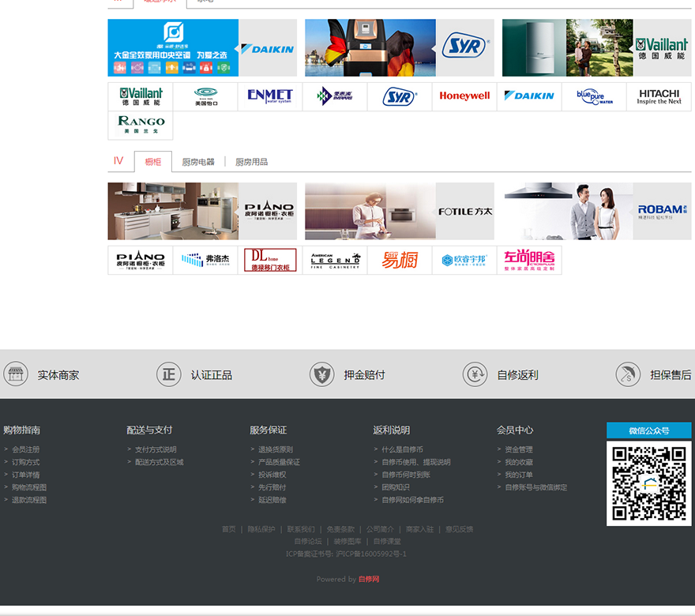Open the 产品质量保证 link
Image resolution: width=695 pixels, height=616 pixels.
[x=280, y=462]
